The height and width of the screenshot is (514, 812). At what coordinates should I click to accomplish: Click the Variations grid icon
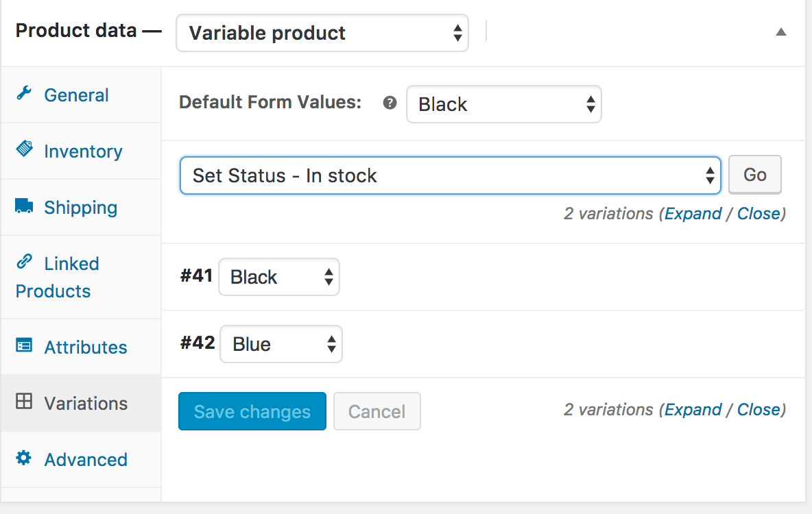(x=24, y=402)
